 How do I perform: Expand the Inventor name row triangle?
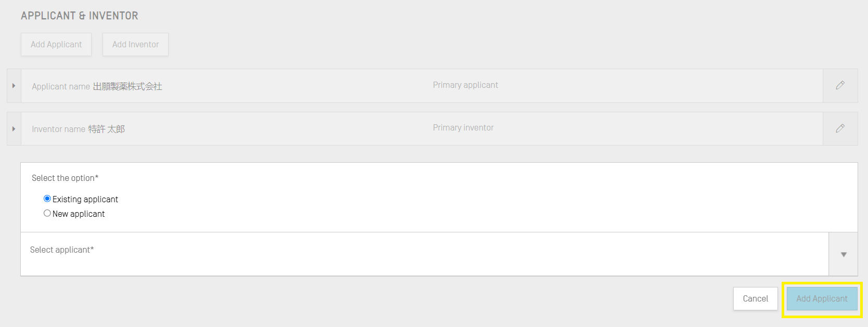[14, 129]
